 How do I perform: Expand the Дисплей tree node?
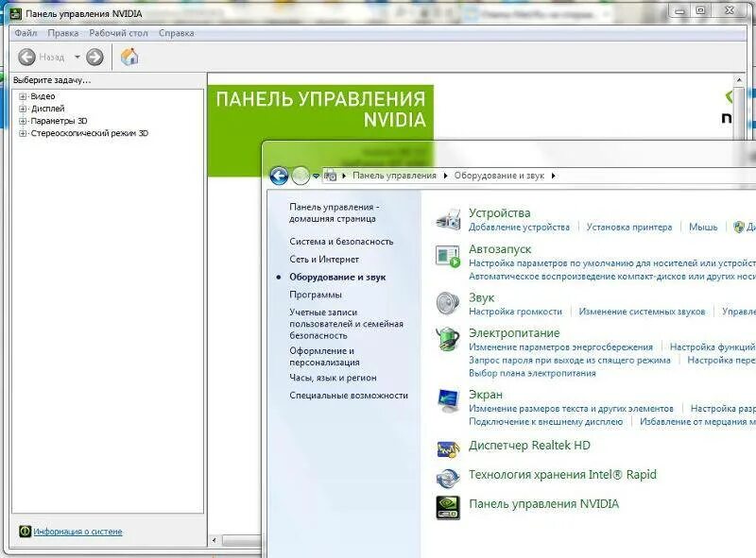[23, 109]
